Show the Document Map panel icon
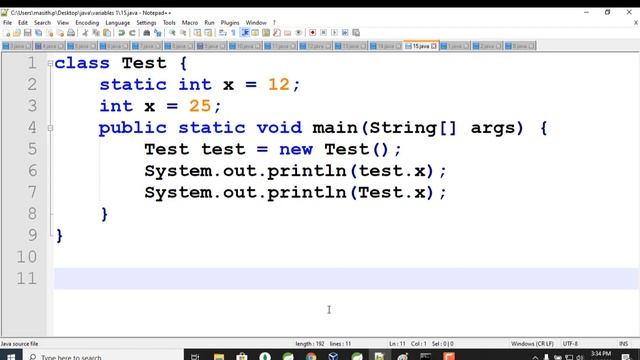Viewport: 640px width, 360px height. coord(266,33)
